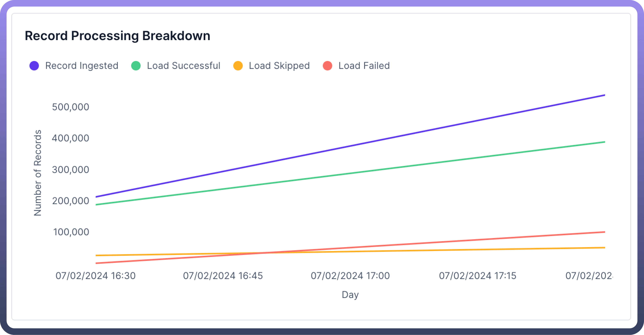Screen dimensions: 644x335
Task: Click the purple Record Ingested legend dot
Action: pos(34,66)
